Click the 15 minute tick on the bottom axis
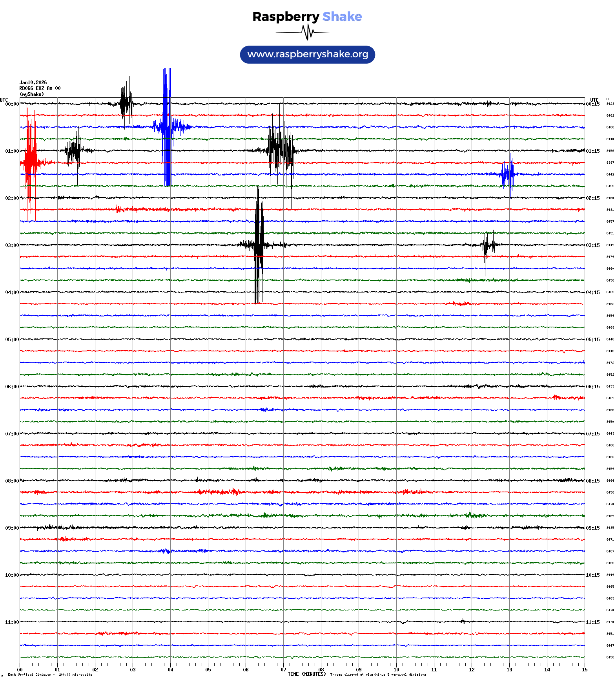The width and height of the screenshot is (616, 680). 584,670
